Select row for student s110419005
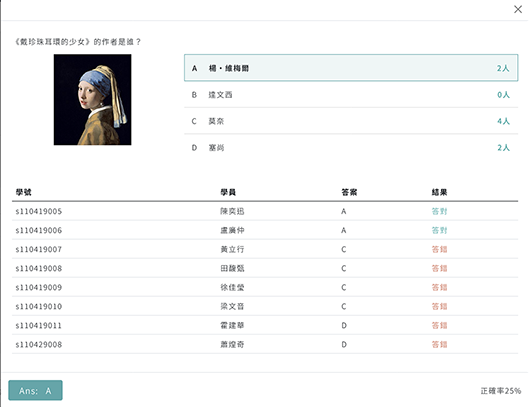The image size is (529, 407). (265, 211)
